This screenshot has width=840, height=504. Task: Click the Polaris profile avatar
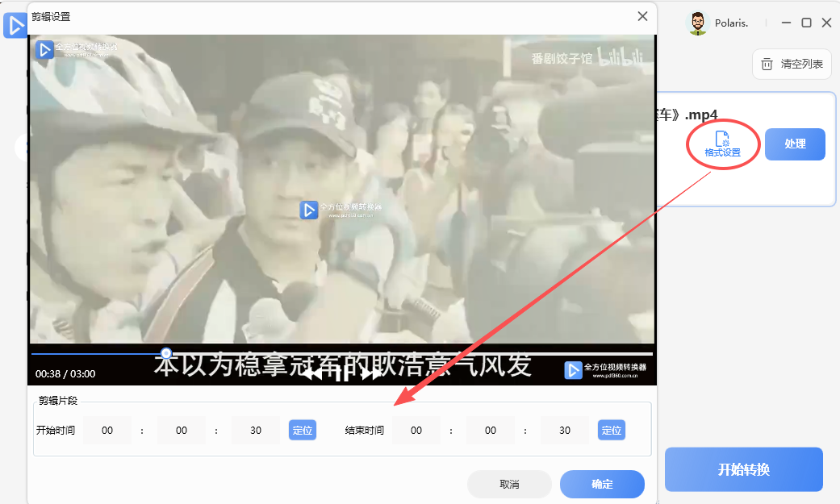[x=696, y=23]
